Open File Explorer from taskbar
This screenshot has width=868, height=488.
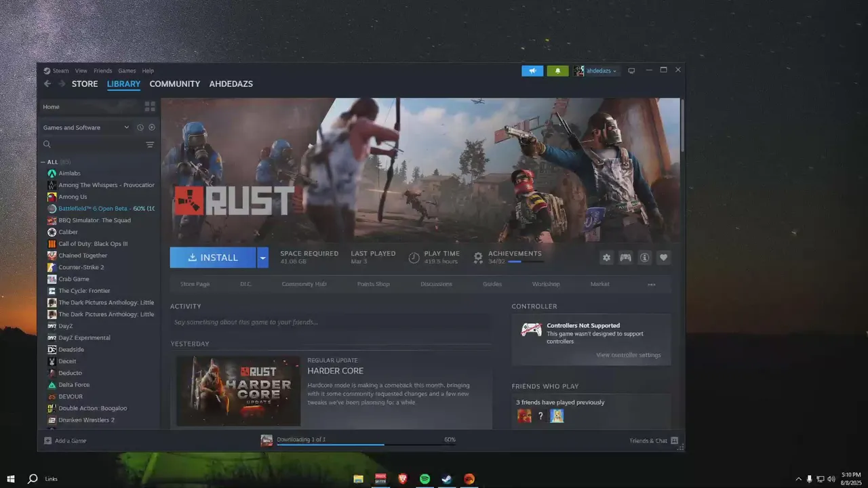(359, 479)
